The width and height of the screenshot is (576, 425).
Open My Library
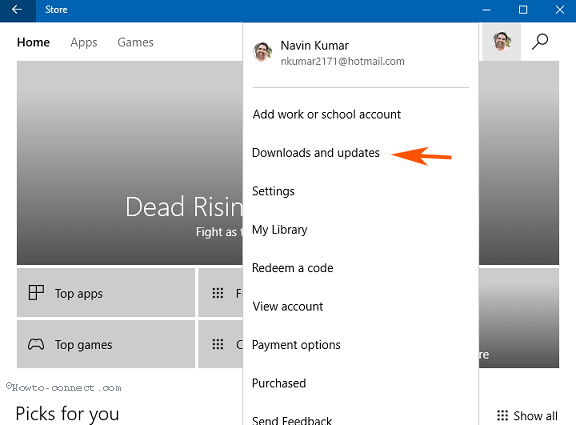click(x=280, y=230)
